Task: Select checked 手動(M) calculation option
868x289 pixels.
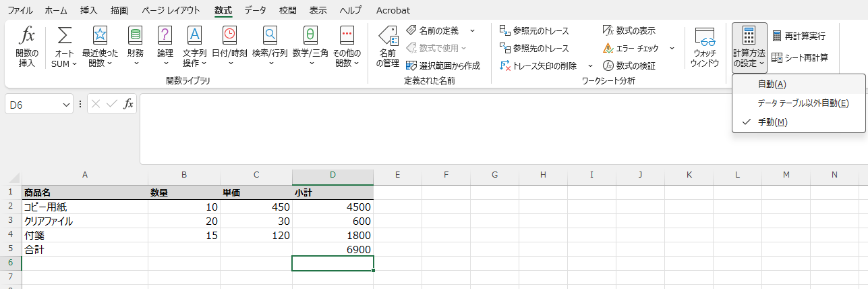Action: pyautogui.click(x=799, y=122)
